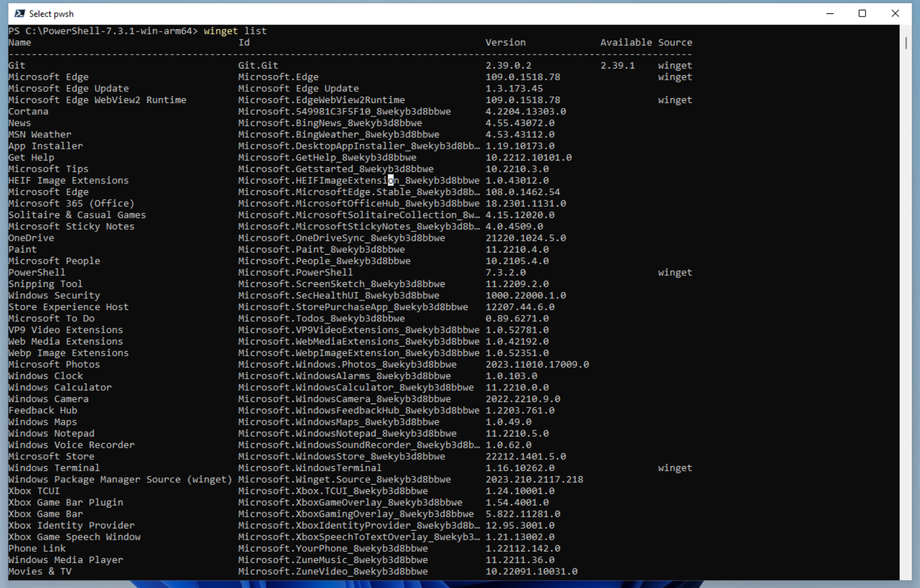This screenshot has height=588, width=920.
Task: Click the 'Id' column header
Action: [x=244, y=42]
